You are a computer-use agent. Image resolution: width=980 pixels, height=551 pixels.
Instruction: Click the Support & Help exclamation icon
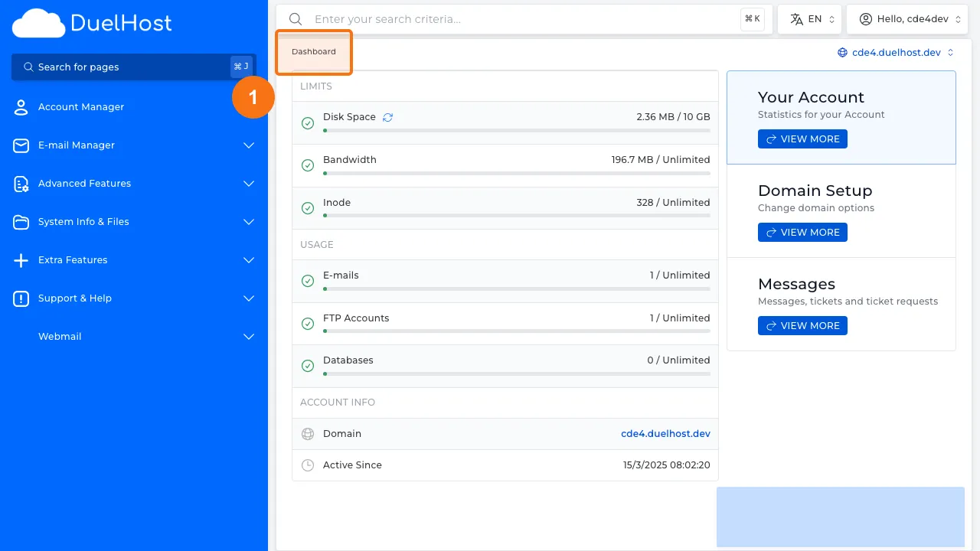pos(21,298)
